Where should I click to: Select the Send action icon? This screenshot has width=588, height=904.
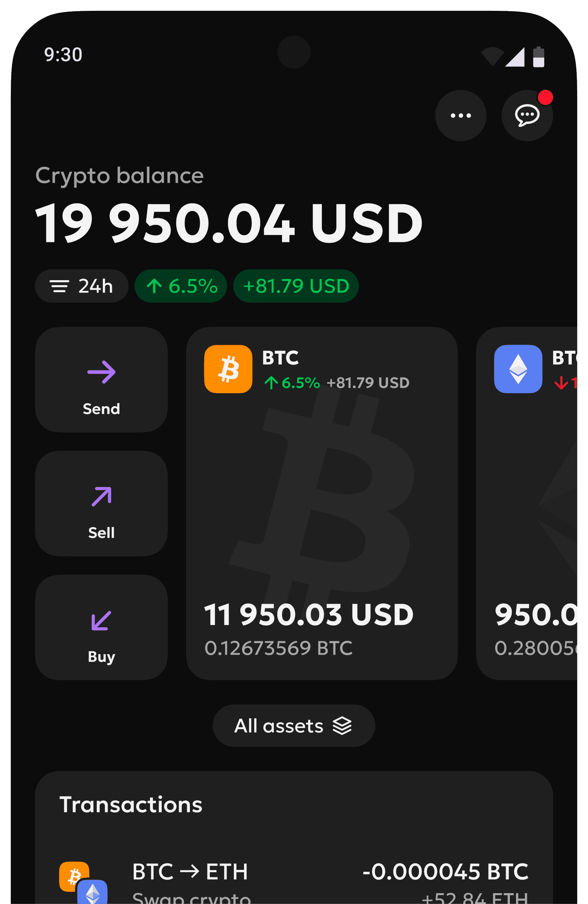tap(101, 371)
